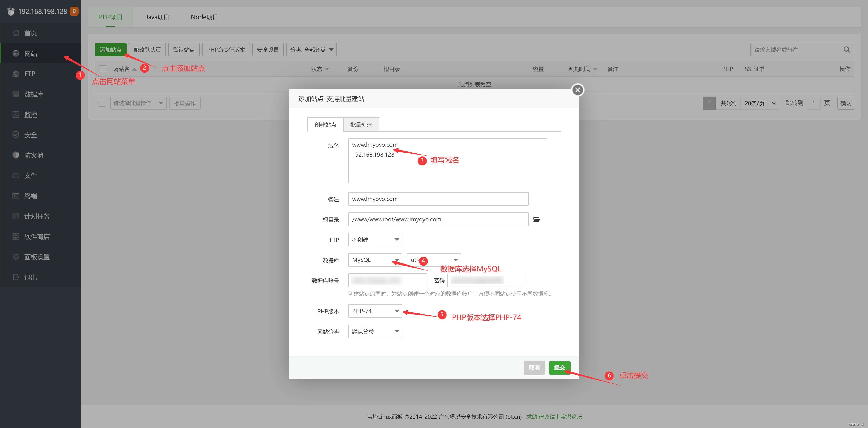Sort by 网站名 arrow icon
This screenshot has width=868, height=428.
[x=134, y=69]
